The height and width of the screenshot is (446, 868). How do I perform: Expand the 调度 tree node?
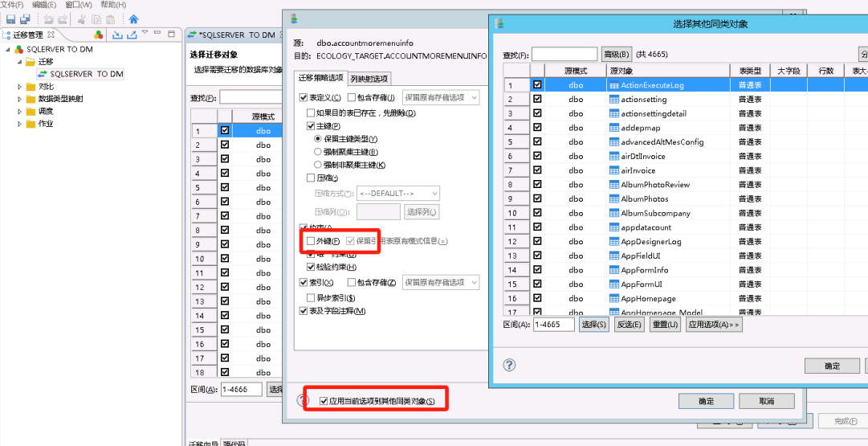[20, 112]
